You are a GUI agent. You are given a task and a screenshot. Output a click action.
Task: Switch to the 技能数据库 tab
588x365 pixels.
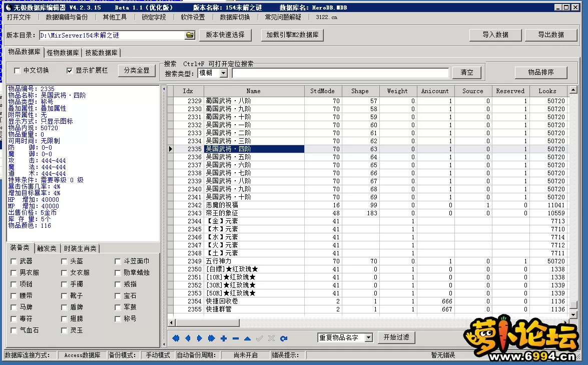[x=101, y=53]
